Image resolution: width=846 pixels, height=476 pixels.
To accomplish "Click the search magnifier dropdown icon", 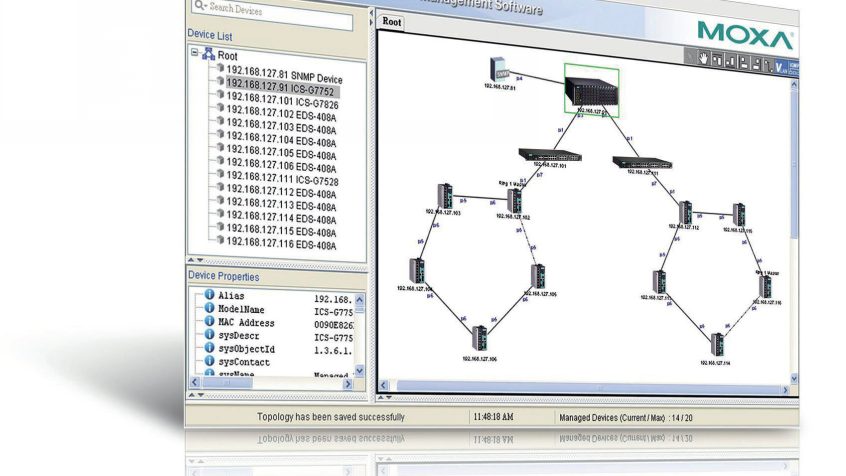I will coord(200,5).
